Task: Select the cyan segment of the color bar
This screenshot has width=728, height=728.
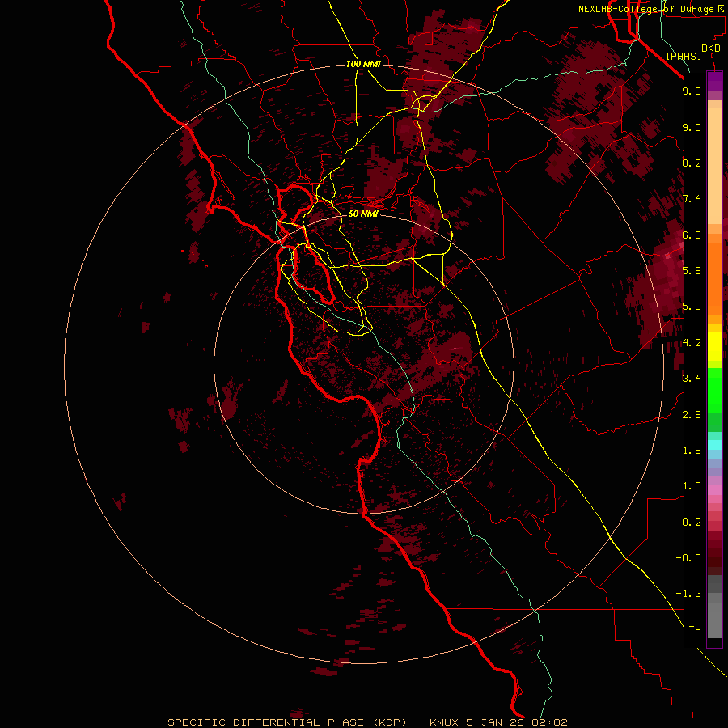Action: tap(714, 444)
